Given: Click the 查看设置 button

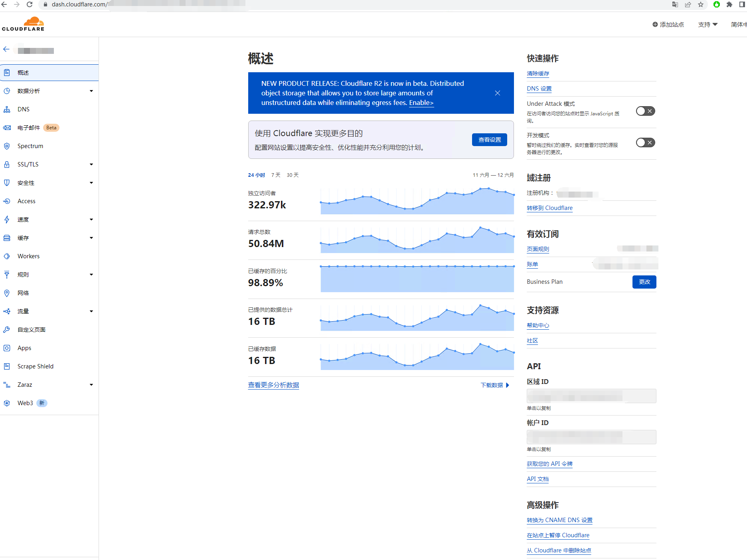Looking at the screenshot, I should (489, 140).
